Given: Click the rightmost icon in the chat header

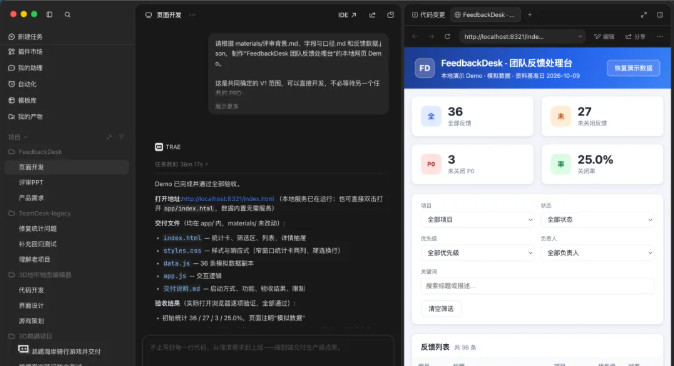Looking at the screenshot, I should click(390, 15).
